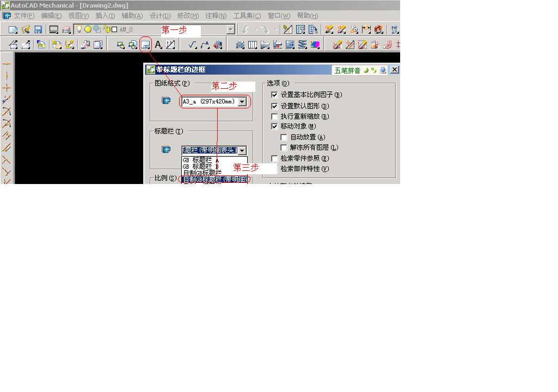Select highlighted 自制GB标题栏(带明细 entry
The height and width of the screenshot is (392, 558).
pyautogui.click(x=214, y=180)
